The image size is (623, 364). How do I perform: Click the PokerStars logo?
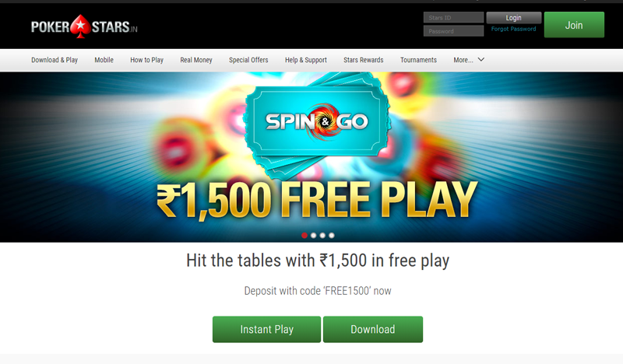point(84,26)
